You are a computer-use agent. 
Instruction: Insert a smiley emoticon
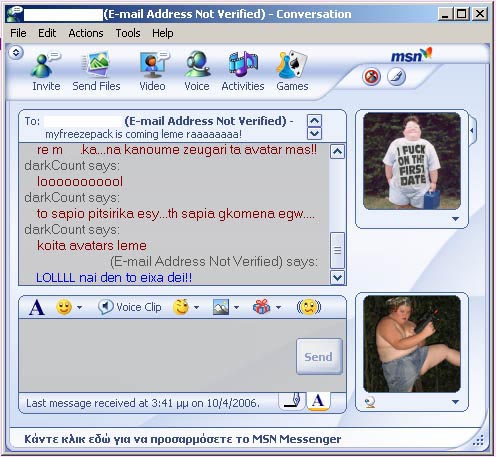[x=64, y=307]
